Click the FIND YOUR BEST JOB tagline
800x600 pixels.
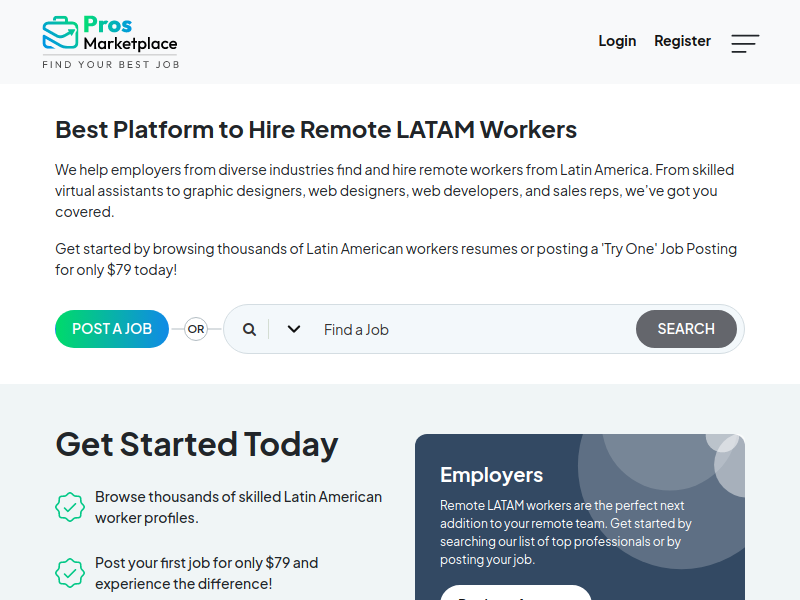[110, 64]
